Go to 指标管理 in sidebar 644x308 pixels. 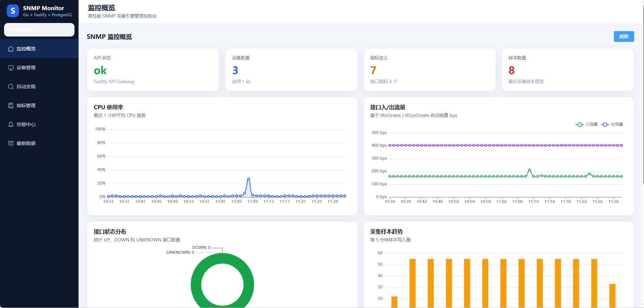(39, 105)
